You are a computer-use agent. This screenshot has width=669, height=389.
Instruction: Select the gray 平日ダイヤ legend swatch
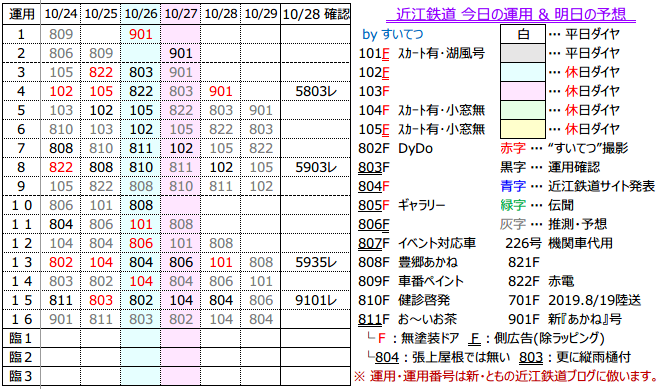point(523,53)
